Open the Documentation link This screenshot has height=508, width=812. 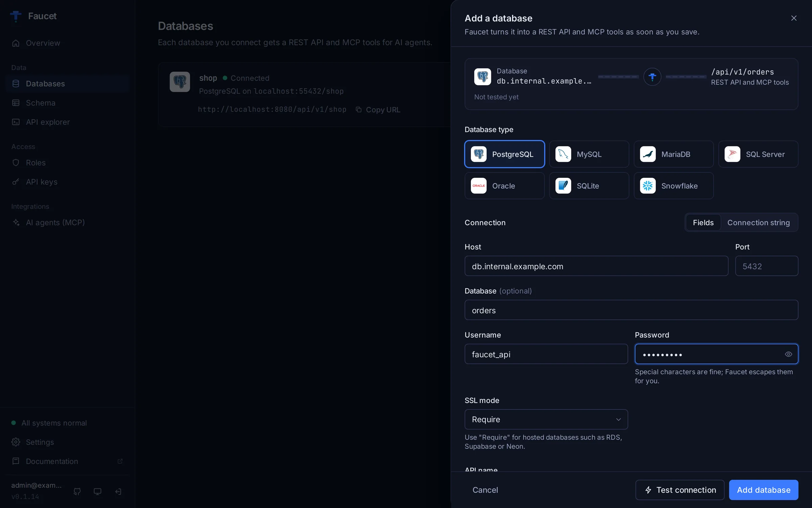[x=68, y=461]
